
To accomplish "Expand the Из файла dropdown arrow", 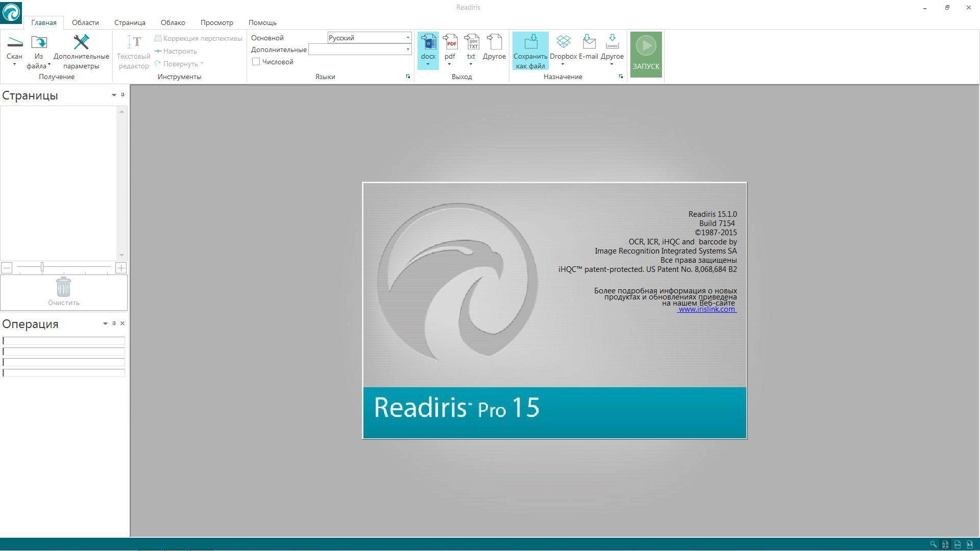I will click(x=49, y=65).
